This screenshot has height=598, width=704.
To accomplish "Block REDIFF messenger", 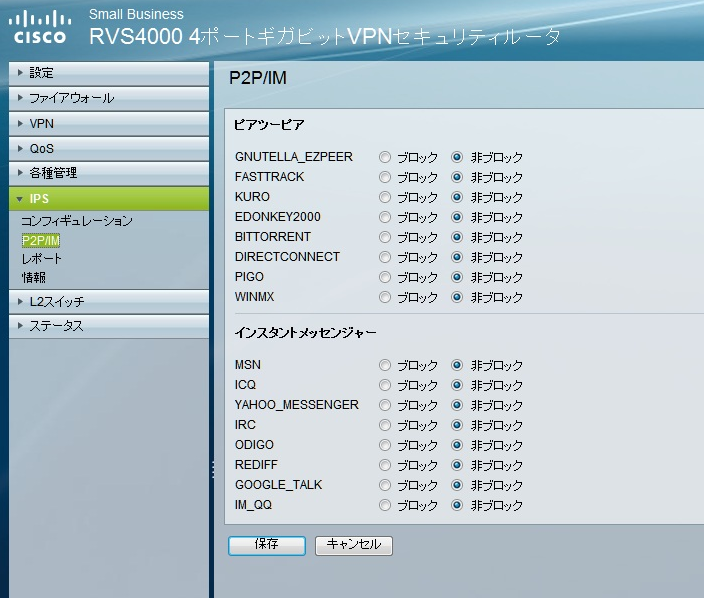I will (385, 465).
